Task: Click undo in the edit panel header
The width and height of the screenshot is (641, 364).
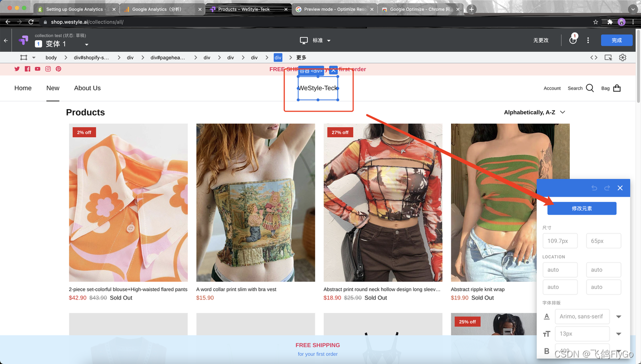Action: tap(594, 188)
